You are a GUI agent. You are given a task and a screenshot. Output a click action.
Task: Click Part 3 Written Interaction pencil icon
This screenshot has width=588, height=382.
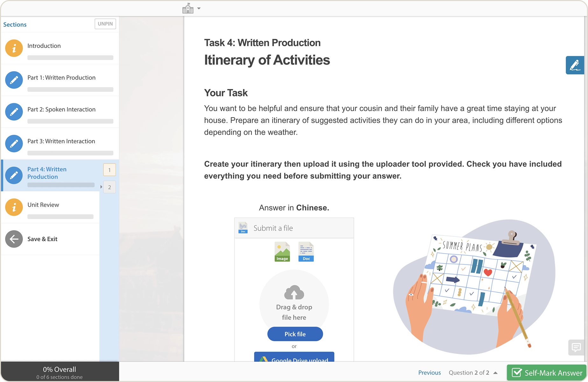(x=14, y=144)
